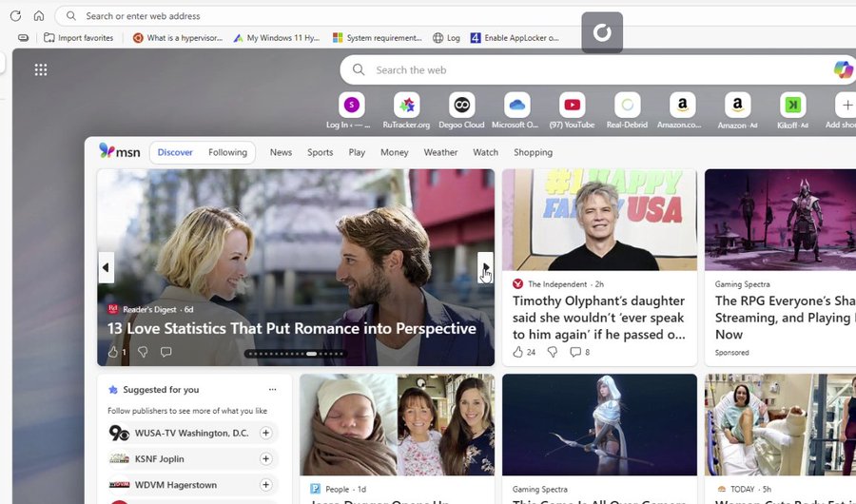Open Suggested for you more options menu
The image size is (856, 504).
[272, 389]
